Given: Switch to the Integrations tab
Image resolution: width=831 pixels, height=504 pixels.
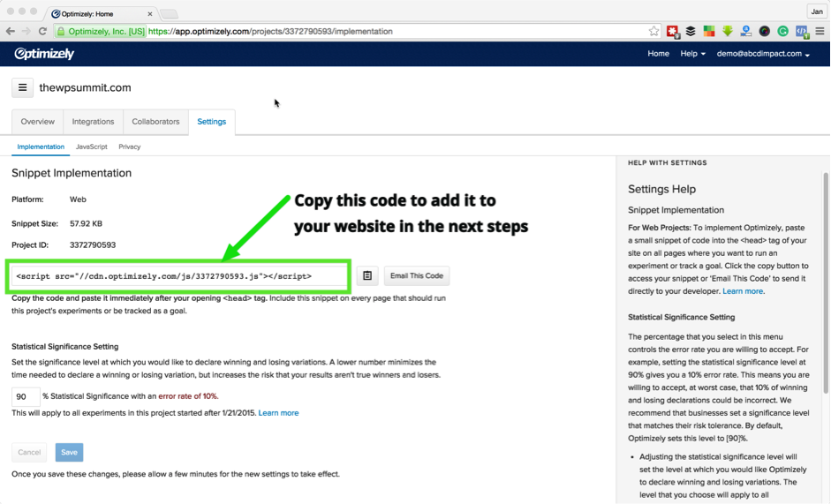Looking at the screenshot, I should (94, 122).
